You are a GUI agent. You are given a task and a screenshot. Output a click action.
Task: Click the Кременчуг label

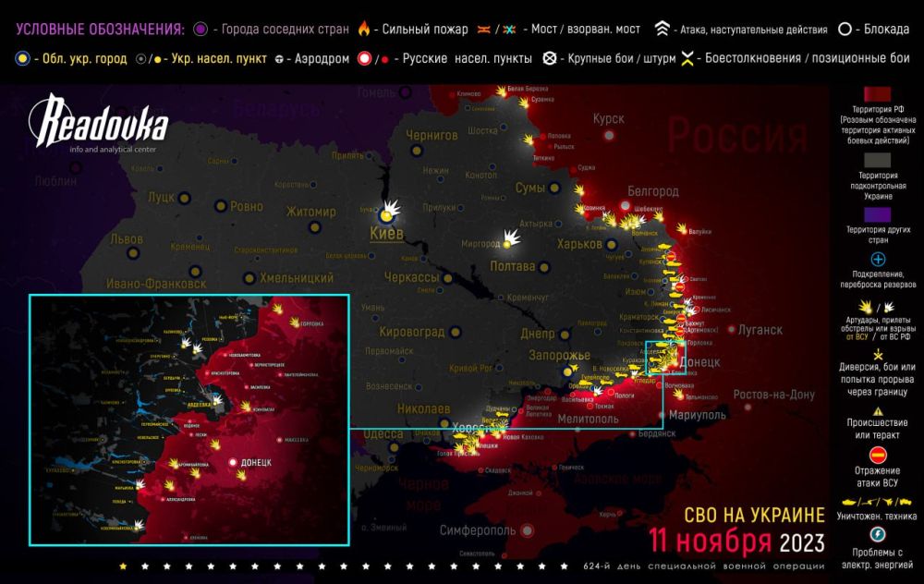pos(528,298)
